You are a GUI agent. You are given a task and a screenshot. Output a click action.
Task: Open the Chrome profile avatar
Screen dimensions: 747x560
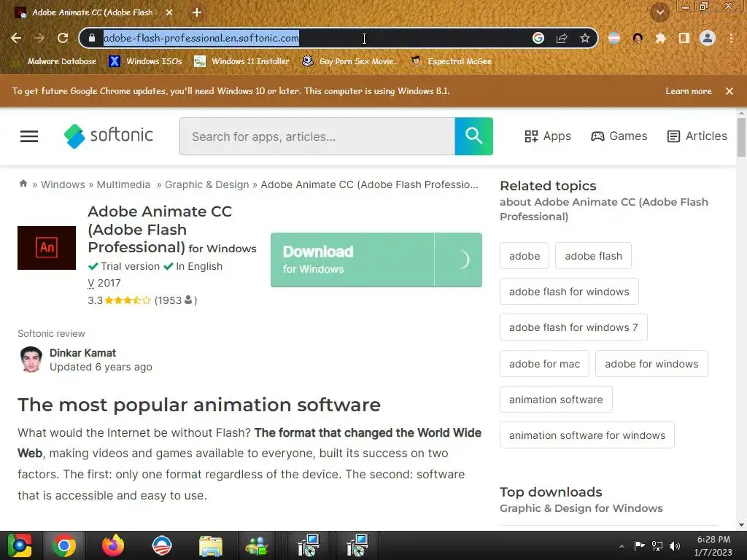click(x=708, y=38)
